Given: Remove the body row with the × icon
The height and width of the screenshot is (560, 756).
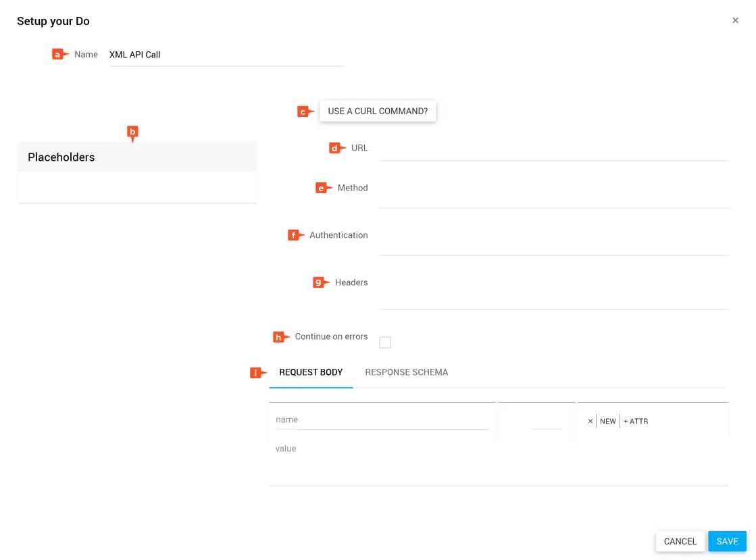Looking at the screenshot, I should 590,421.
